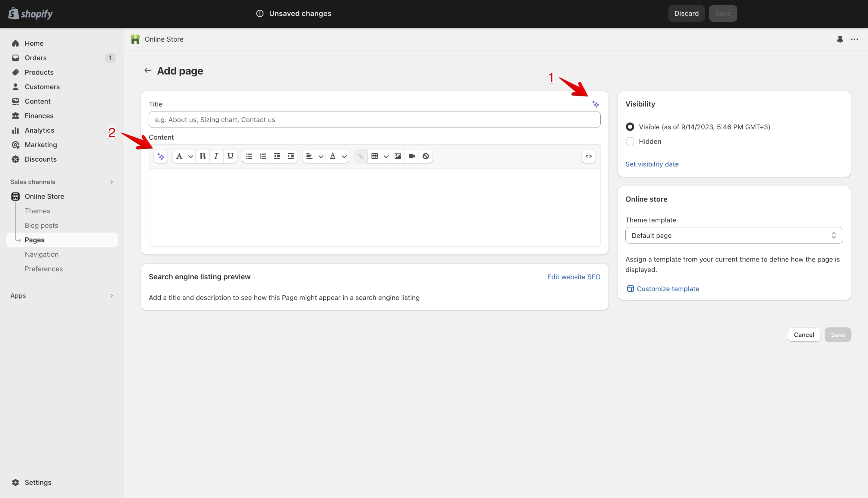
Task: Insert a video into content
Action: tap(412, 156)
